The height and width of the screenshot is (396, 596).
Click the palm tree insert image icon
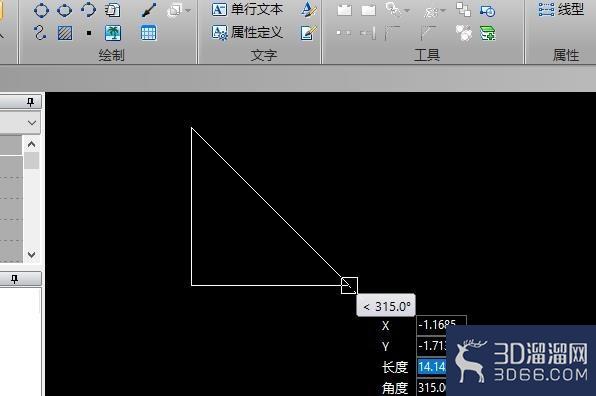click(x=113, y=33)
